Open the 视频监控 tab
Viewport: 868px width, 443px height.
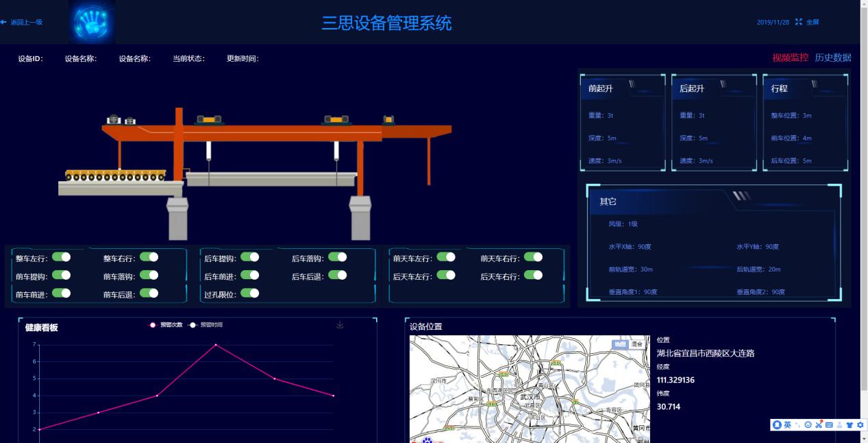click(790, 58)
